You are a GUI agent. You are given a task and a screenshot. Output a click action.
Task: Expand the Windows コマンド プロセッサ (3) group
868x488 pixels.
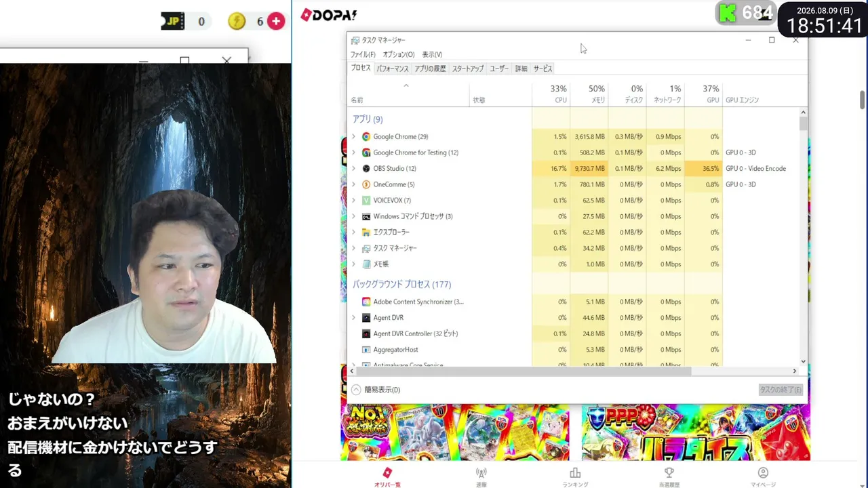[353, 216]
